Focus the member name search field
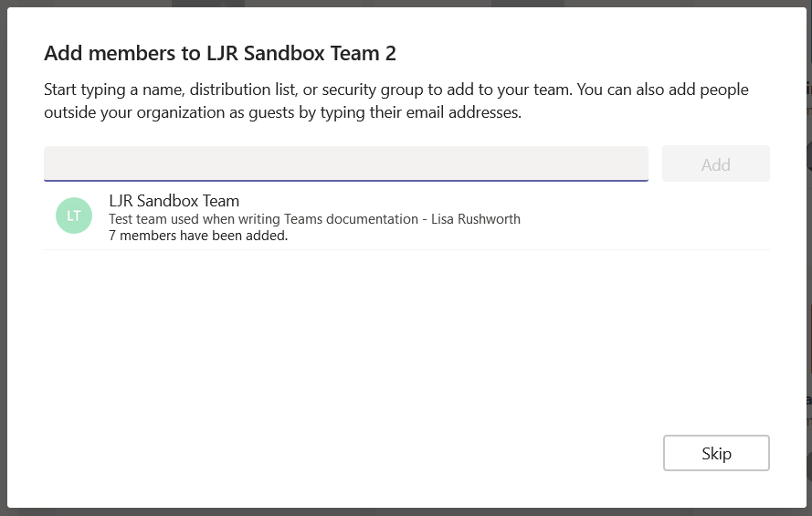Screen dimensions: 812x516 click(346, 163)
